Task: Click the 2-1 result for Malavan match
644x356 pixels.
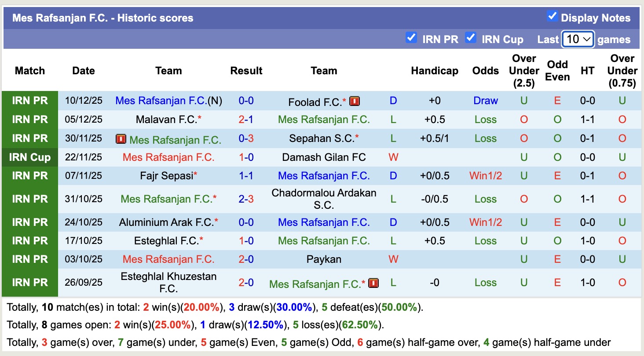Action: click(246, 120)
